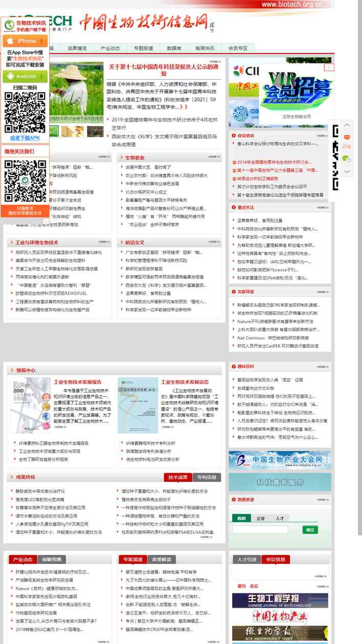This screenshot has height=644, width=362.
Task: Switch to the 技术成果 tab
Action: 178,477
